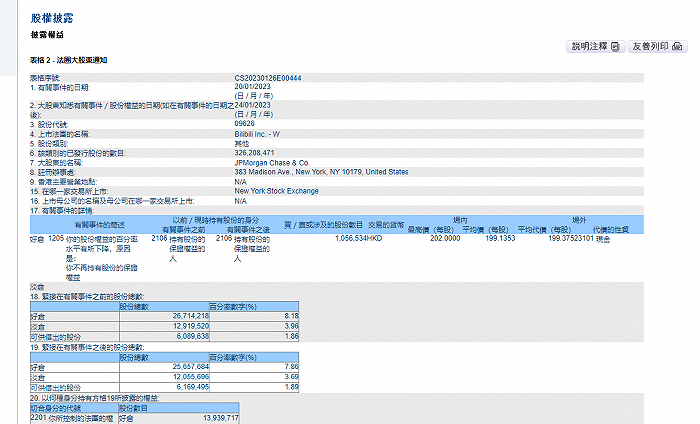The width and height of the screenshot is (700, 424).
Task: Click the registered office address 383 Madison Ave.
Action: [x=321, y=172]
